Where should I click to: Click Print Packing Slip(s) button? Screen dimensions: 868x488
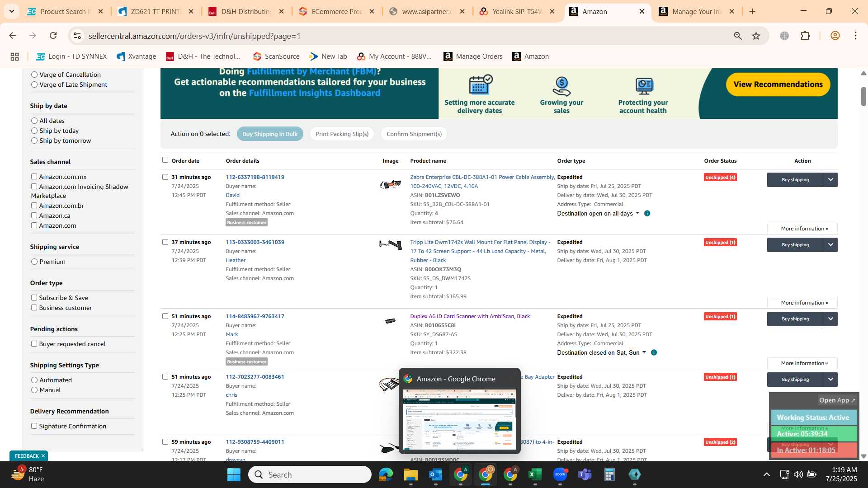point(342,134)
